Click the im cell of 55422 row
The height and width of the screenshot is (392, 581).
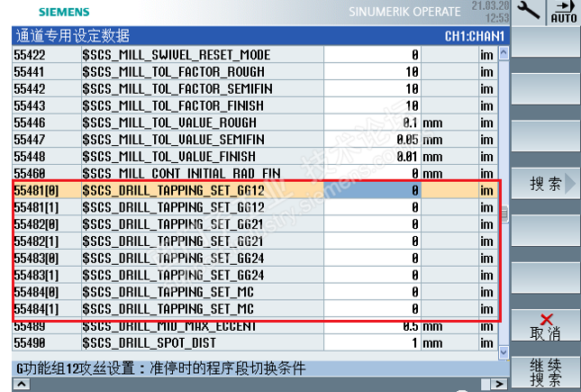pyautogui.click(x=487, y=55)
